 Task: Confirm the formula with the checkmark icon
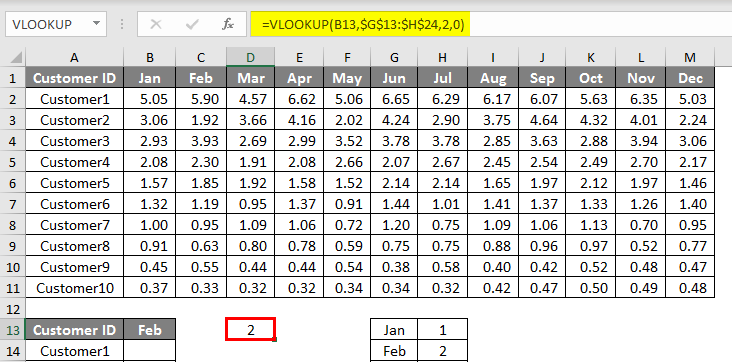pyautogui.click(x=192, y=24)
